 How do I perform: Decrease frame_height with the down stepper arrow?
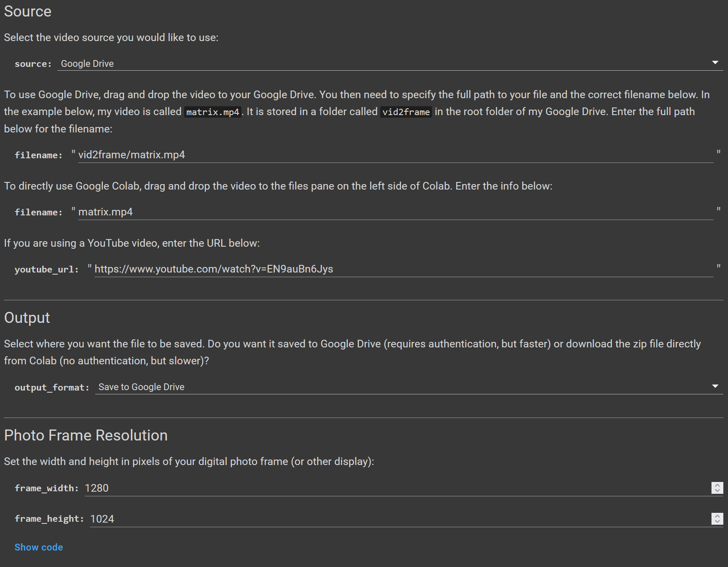(x=717, y=522)
